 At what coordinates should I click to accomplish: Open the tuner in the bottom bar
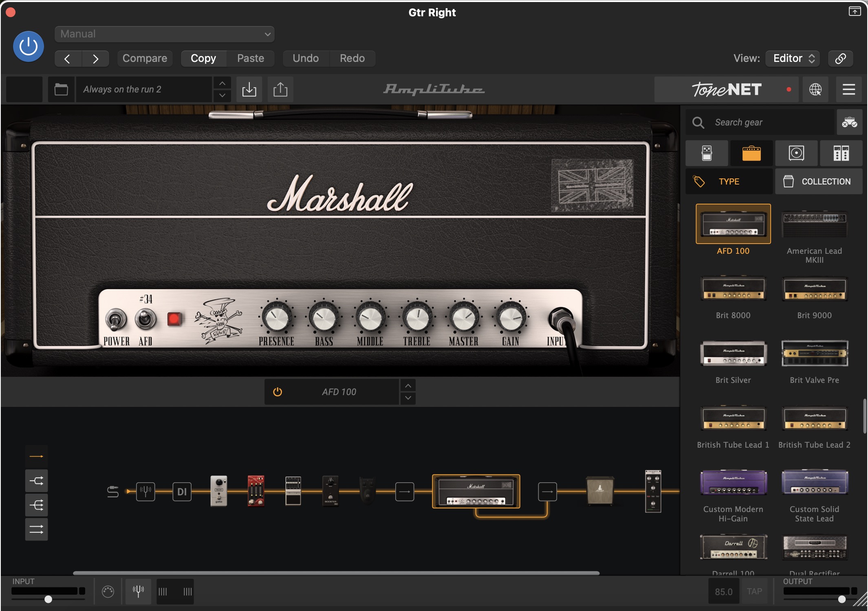point(138,591)
